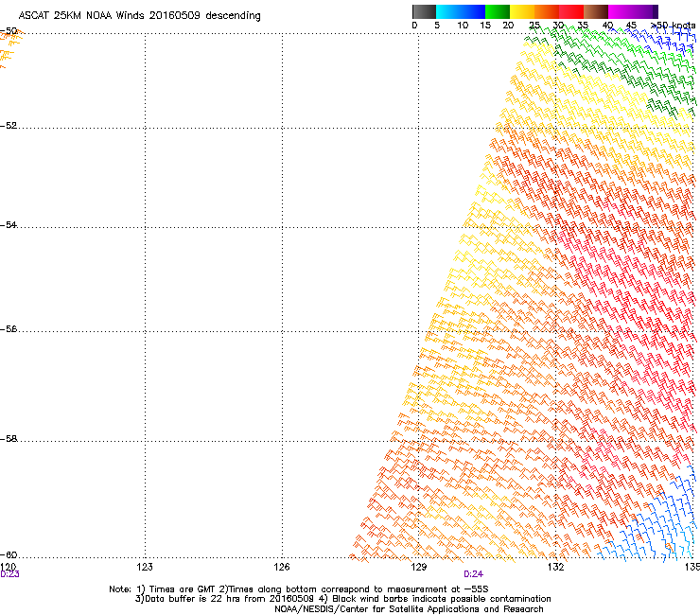
Task: Click the "-50" latitude axis label
Action: (x=9, y=31)
